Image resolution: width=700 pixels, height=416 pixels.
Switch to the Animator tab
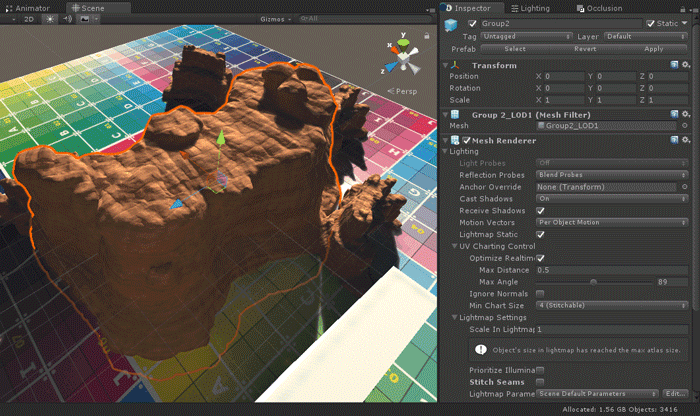pyautogui.click(x=32, y=7)
